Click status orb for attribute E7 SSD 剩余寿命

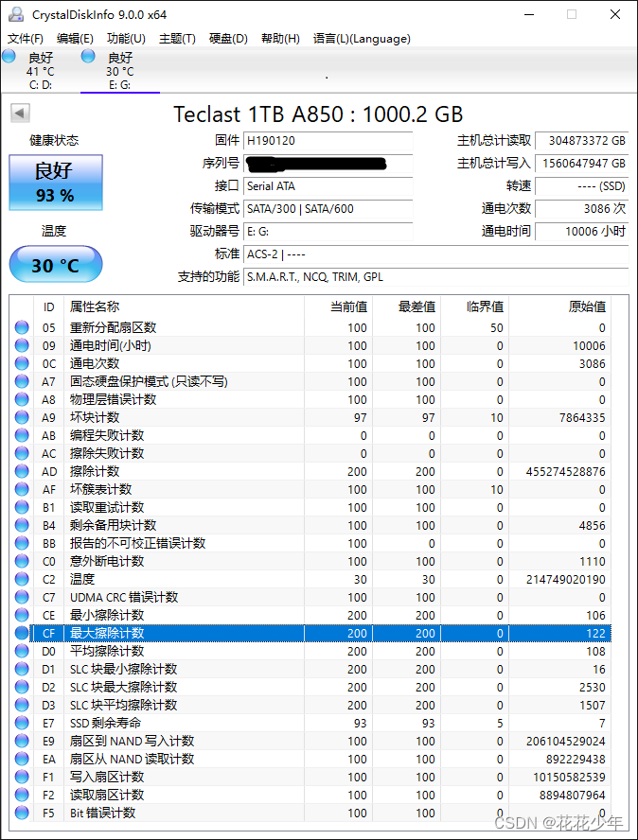pos(22,723)
